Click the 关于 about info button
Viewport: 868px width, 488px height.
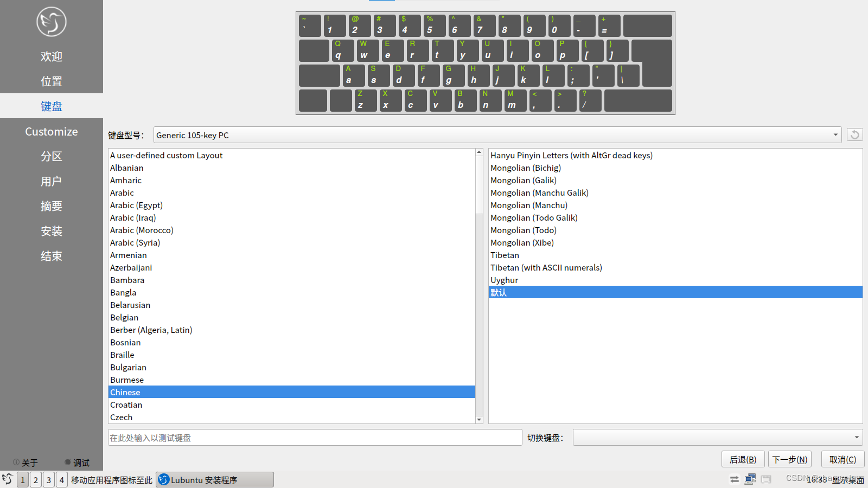25,463
